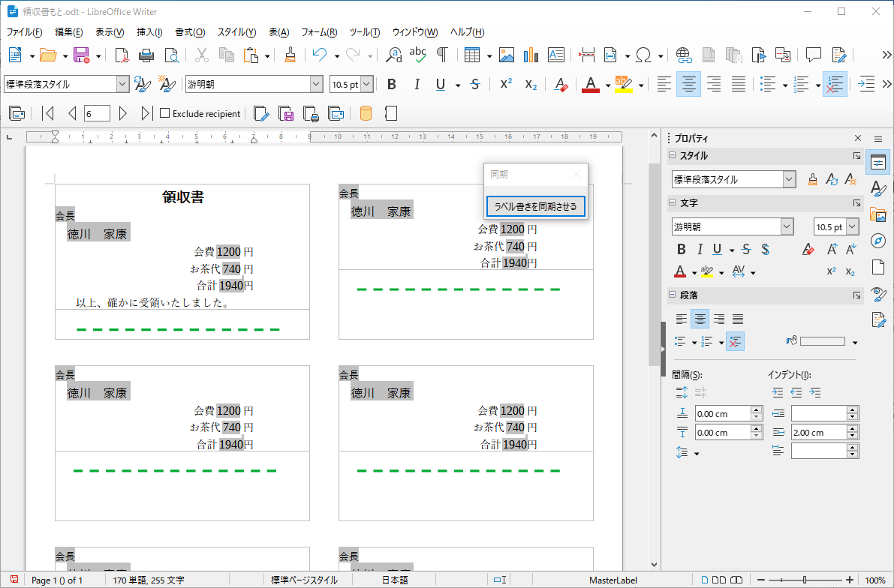Apply red font color swatch in toolbar

[591, 85]
